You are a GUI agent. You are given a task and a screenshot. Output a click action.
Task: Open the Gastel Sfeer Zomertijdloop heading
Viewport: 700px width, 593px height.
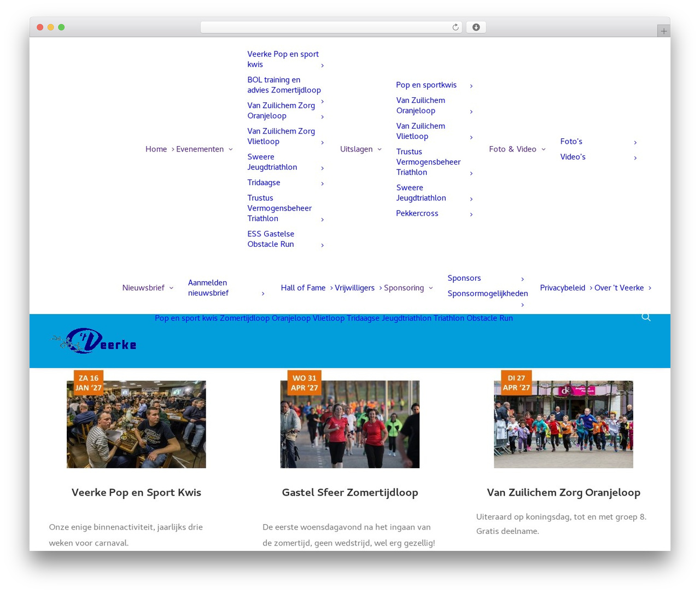(350, 492)
